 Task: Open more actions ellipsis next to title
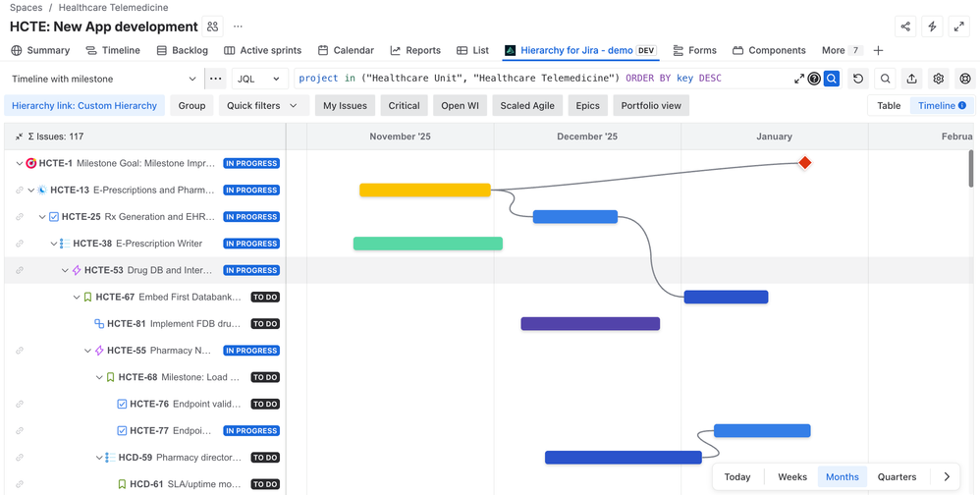(x=238, y=27)
